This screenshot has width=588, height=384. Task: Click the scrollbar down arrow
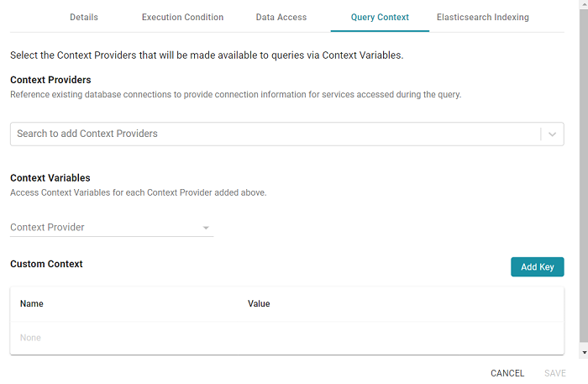coord(584,353)
